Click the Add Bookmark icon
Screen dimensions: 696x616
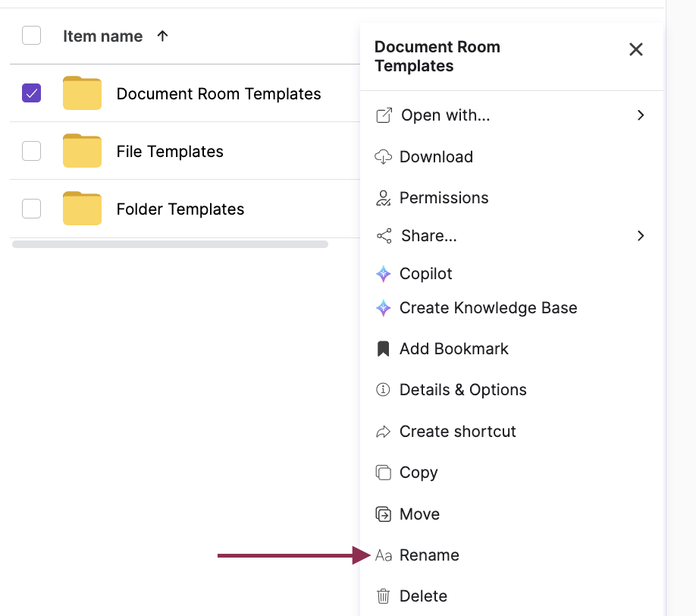tap(384, 349)
